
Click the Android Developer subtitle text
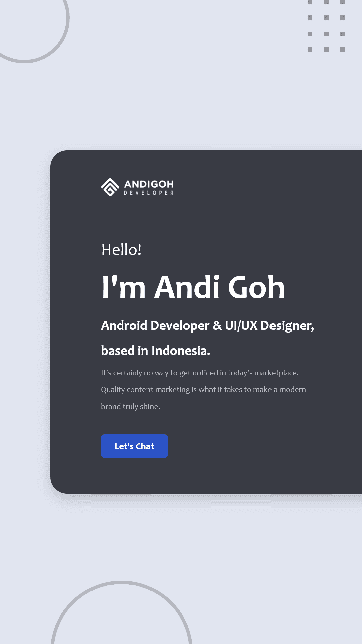click(155, 326)
